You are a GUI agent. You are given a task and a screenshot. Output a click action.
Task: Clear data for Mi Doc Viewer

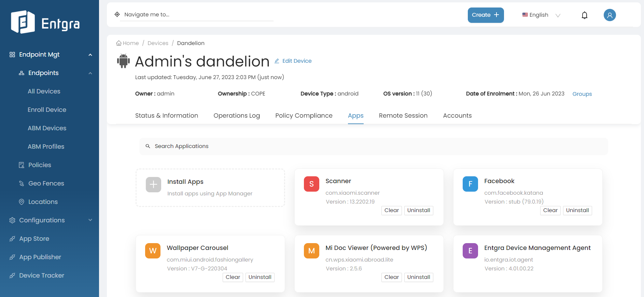[391, 277]
